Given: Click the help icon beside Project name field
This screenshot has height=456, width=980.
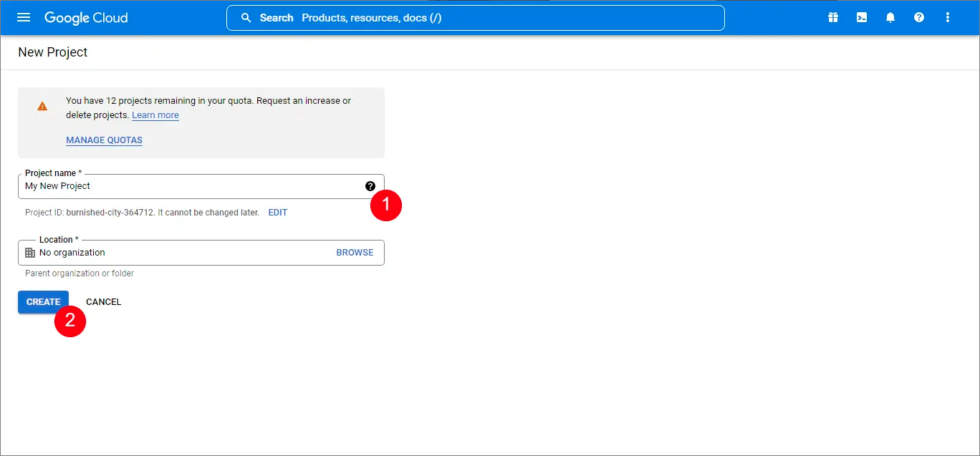Looking at the screenshot, I should 370,185.
